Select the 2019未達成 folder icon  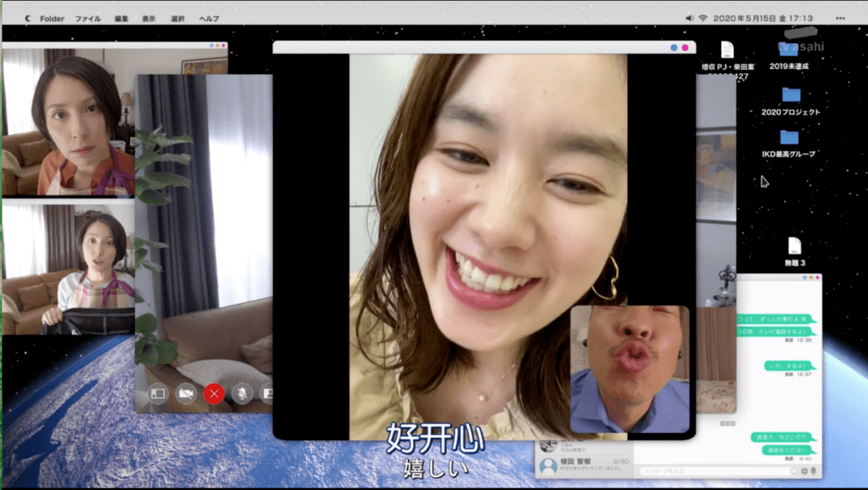click(x=789, y=49)
